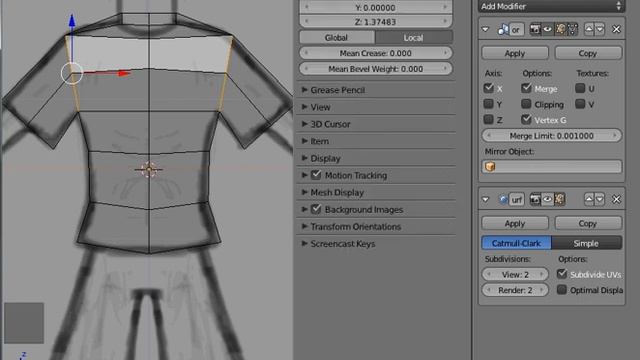Copy the Subsurf modifier
The height and width of the screenshot is (360, 640).
[x=588, y=223]
